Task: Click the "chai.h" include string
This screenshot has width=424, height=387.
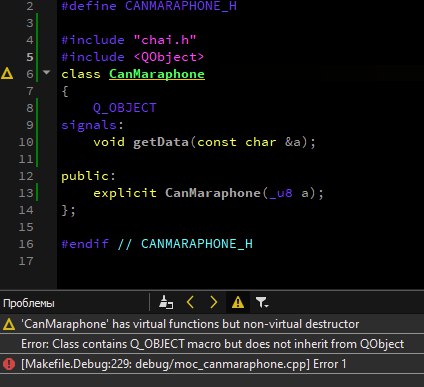Action: click(165, 40)
